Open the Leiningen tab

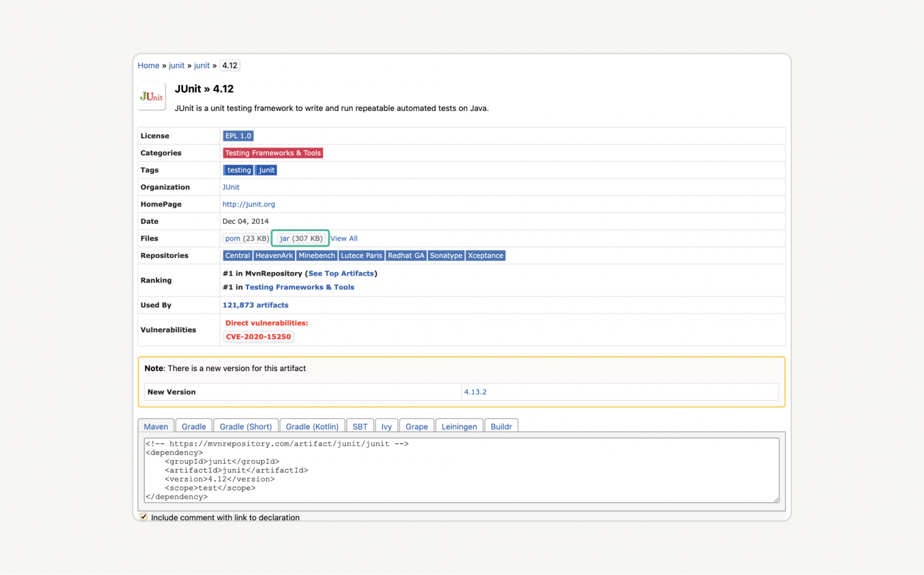point(459,426)
